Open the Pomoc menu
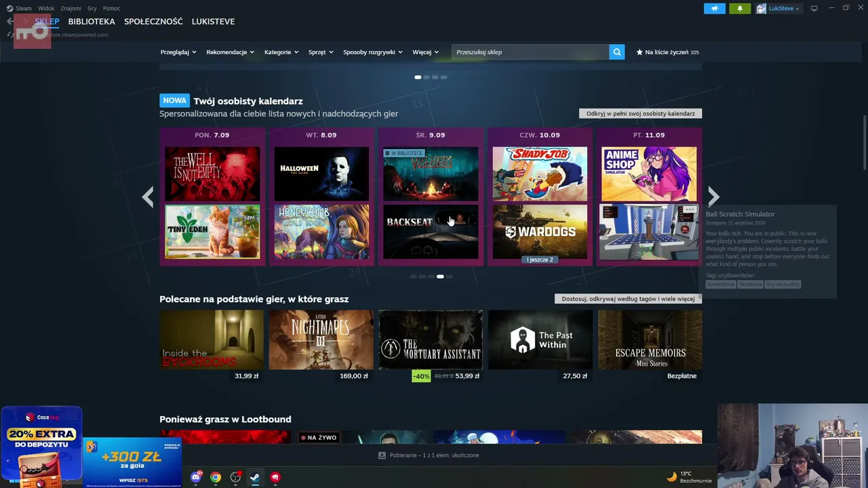868x488 pixels. point(112,8)
